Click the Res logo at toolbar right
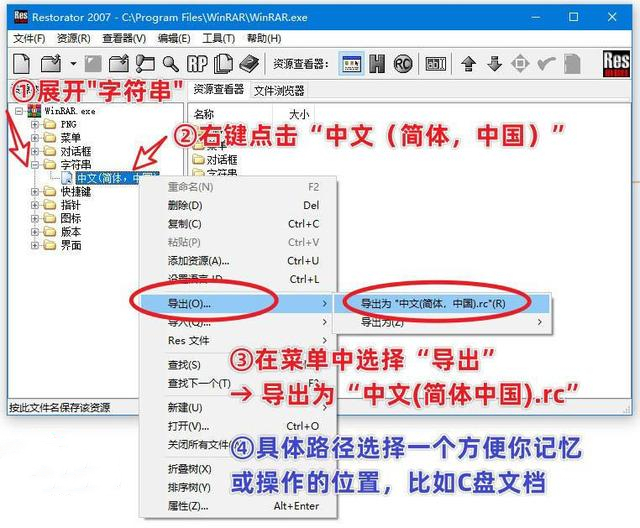This screenshot has height=528, width=640. click(616, 64)
